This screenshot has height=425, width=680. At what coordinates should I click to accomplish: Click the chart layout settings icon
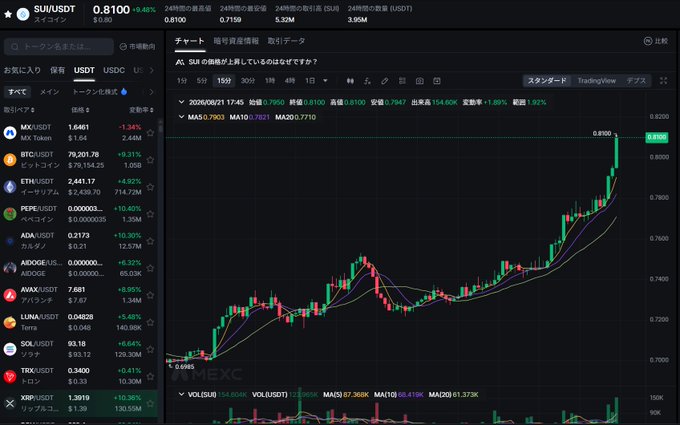[x=402, y=81]
